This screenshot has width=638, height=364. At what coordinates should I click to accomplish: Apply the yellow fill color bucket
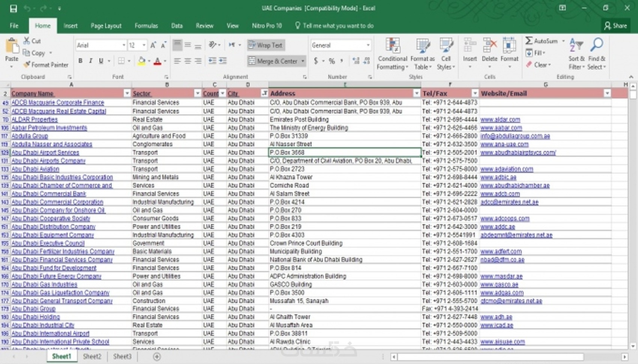click(x=141, y=61)
